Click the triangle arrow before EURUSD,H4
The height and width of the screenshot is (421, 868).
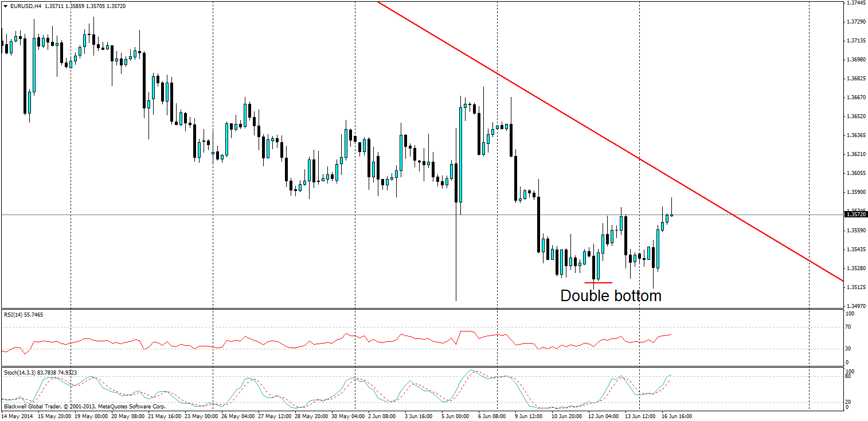pyautogui.click(x=5, y=6)
